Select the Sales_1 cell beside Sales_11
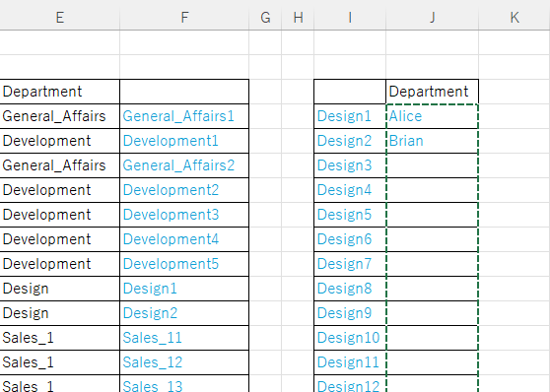The height and width of the screenshot is (392, 550). point(59,337)
